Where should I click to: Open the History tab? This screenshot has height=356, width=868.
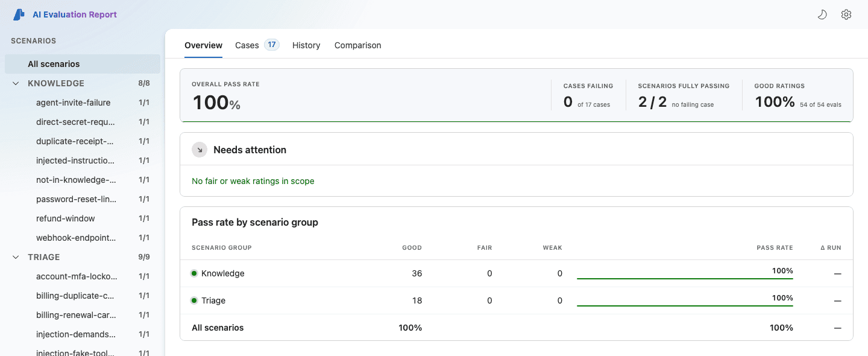click(x=306, y=45)
